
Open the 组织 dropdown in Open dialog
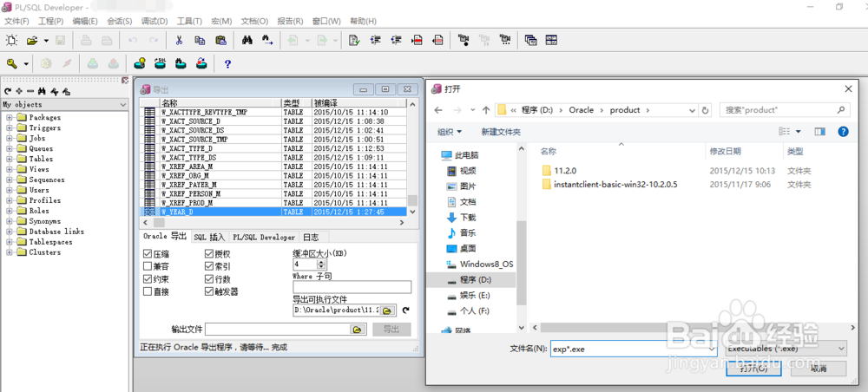450,132
